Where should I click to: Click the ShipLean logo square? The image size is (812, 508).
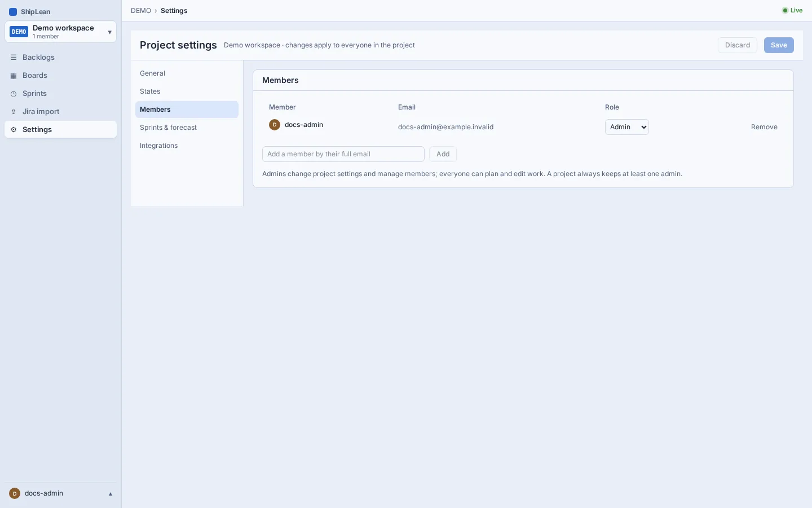[x=13, y=12]
